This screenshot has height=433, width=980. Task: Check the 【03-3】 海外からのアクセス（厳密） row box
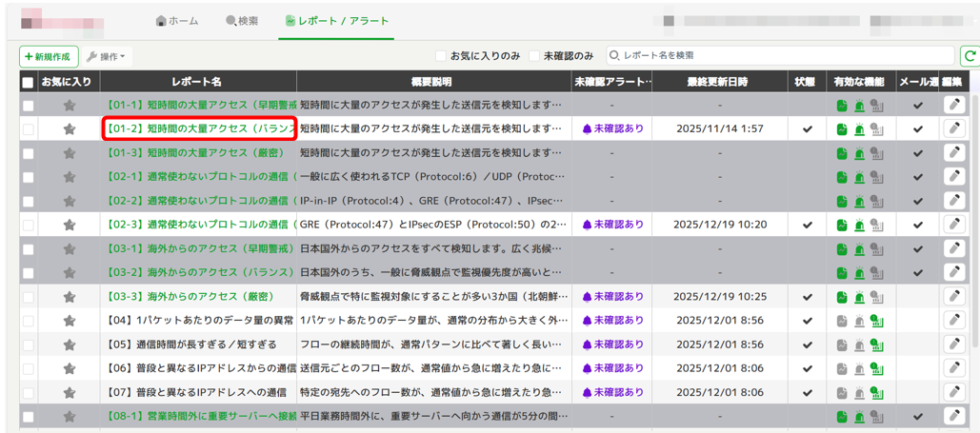pos(29,296)
